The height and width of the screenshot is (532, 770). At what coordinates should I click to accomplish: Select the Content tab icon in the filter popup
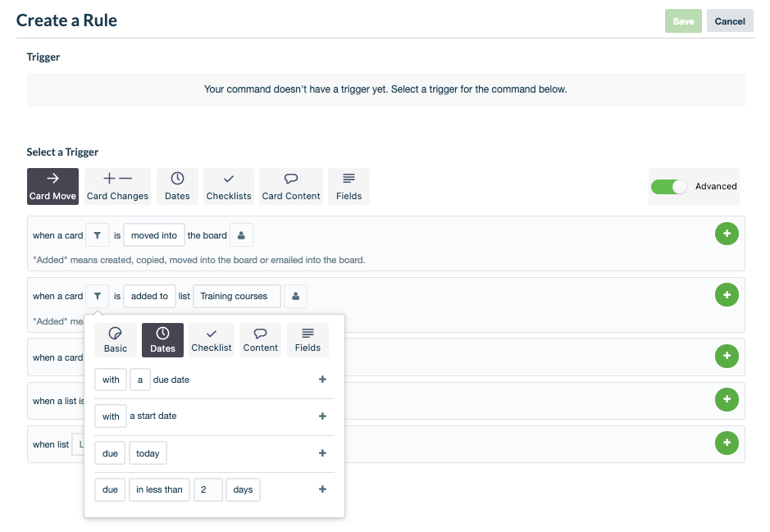pyautogui.click(x=260, y=339)
